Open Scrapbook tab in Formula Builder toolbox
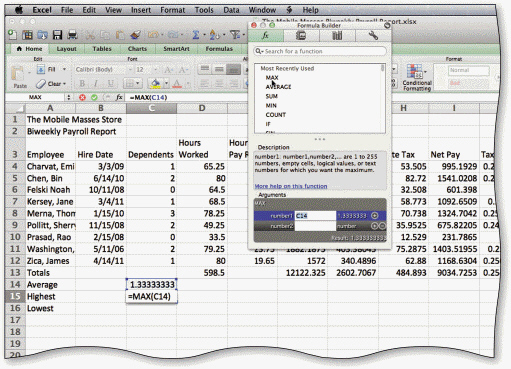This screenshot has height=369, width=511. (301, 35)
